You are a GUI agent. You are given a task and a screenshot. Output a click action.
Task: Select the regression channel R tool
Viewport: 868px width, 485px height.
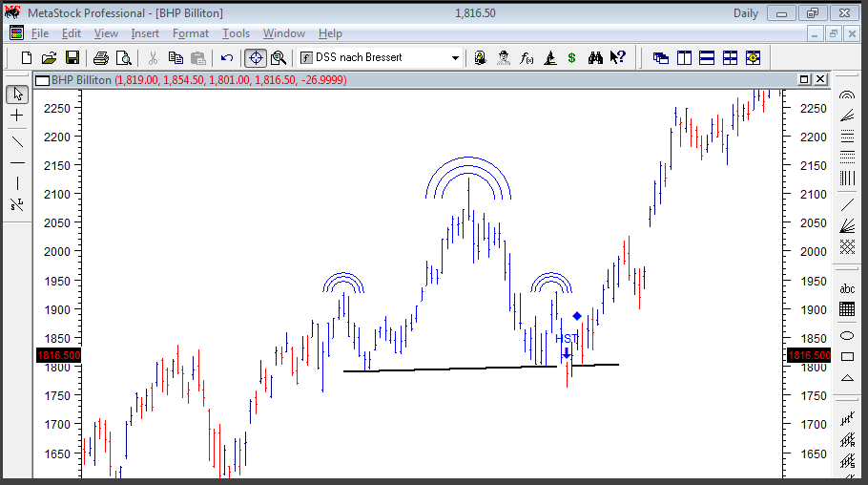pyautogui.click(x=847, y=441)
